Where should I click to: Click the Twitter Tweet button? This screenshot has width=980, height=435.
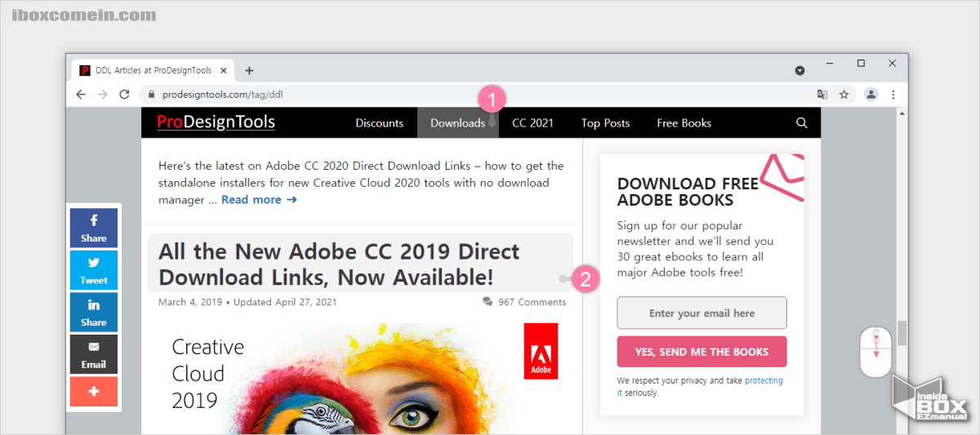(x=93, y=270)
